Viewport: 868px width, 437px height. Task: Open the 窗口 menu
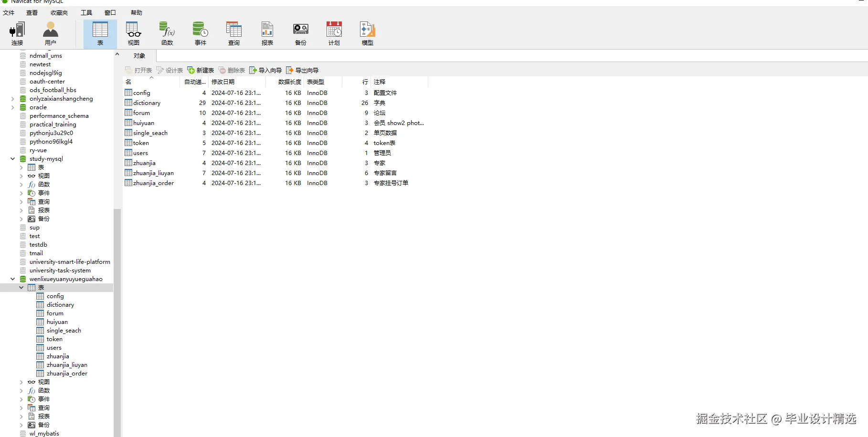[x=110, y=13]
